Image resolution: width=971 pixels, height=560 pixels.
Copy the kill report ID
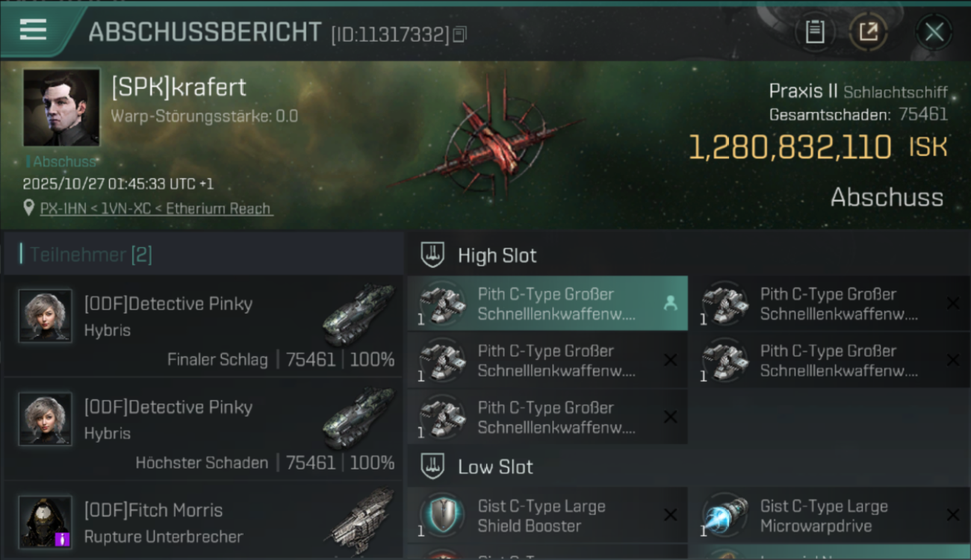click(460, 34)
